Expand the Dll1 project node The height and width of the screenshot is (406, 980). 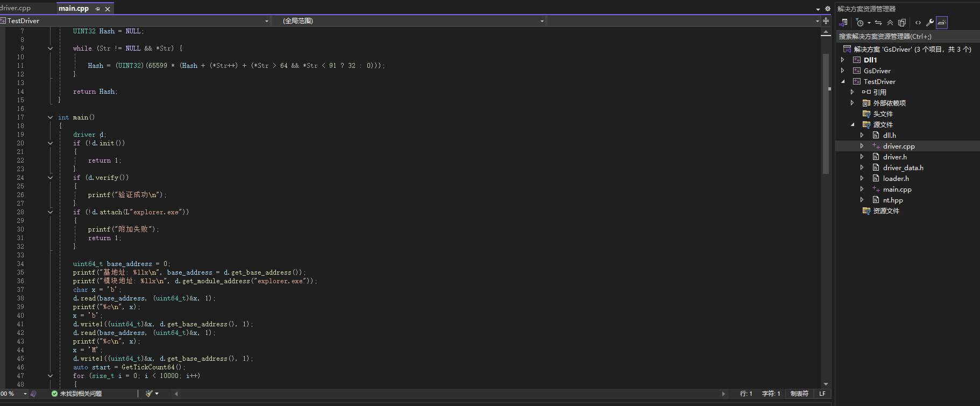click(x=843, y=60)
